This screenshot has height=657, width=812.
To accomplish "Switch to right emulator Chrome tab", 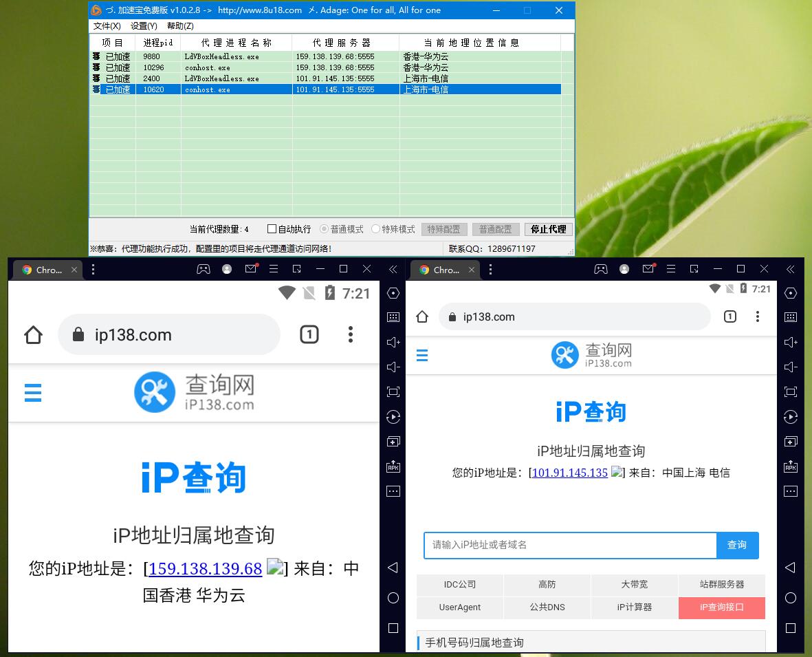I will tap(445, 270).
